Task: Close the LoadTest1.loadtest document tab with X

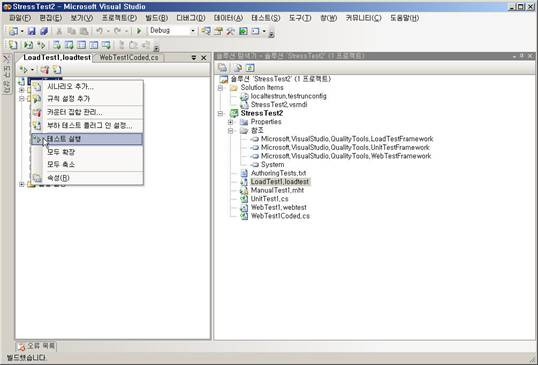Action: point(204,58)
